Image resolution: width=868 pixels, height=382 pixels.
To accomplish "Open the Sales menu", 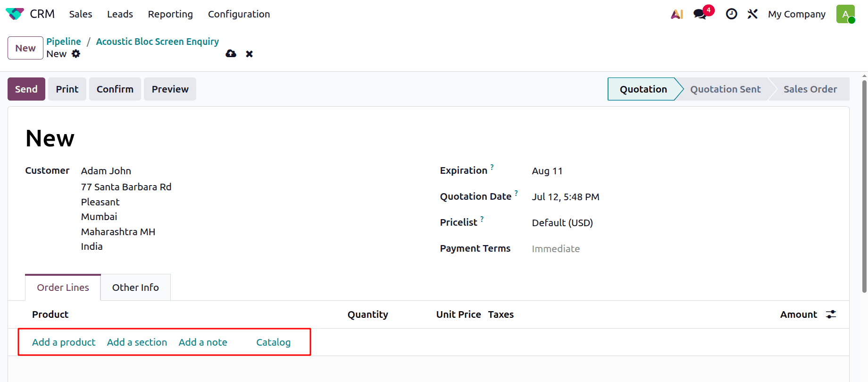I will pyautogui.click(x=81, y=14).
